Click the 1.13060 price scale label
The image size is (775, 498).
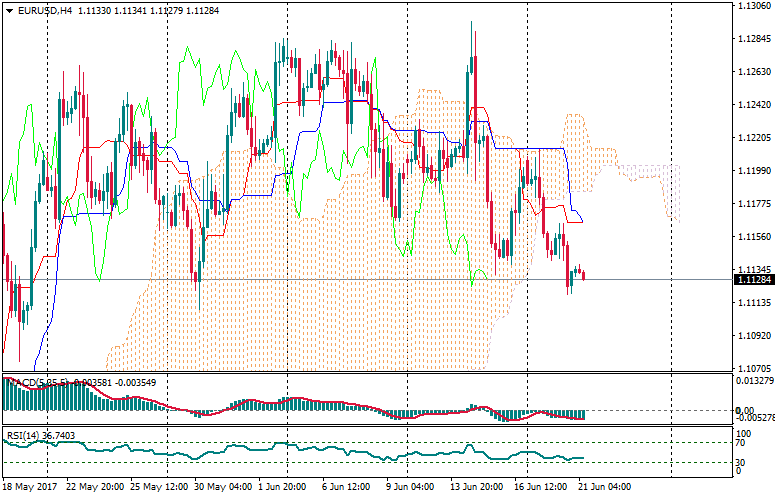tap(752, 6)
